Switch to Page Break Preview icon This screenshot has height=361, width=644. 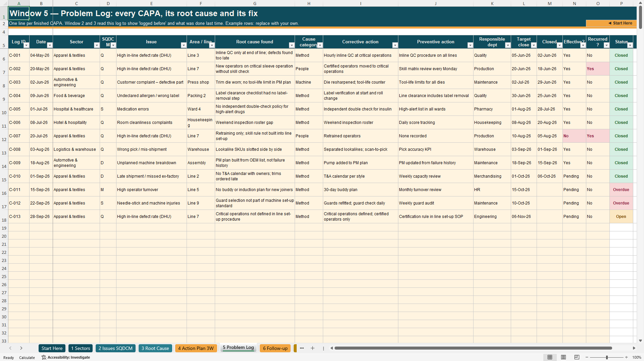click(x=577, y=357)
